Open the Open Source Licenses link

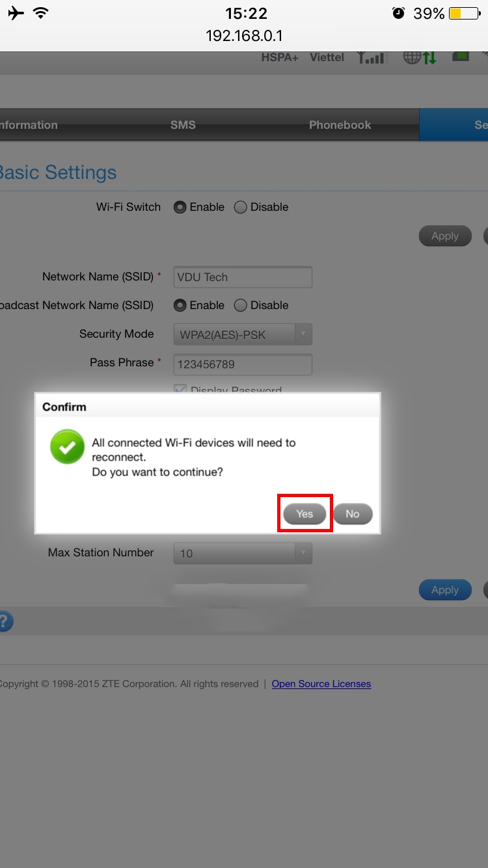click(x=321, y=684)
